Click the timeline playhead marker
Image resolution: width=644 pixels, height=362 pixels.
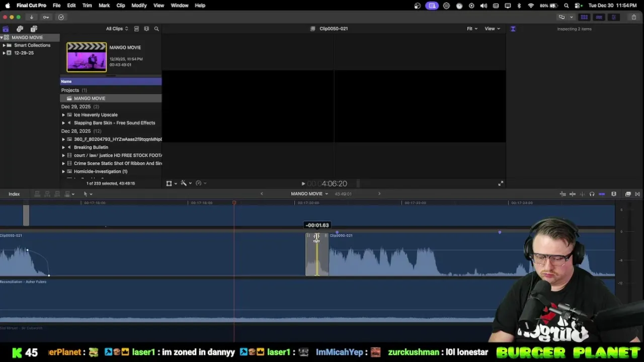[x=234, y=203]
